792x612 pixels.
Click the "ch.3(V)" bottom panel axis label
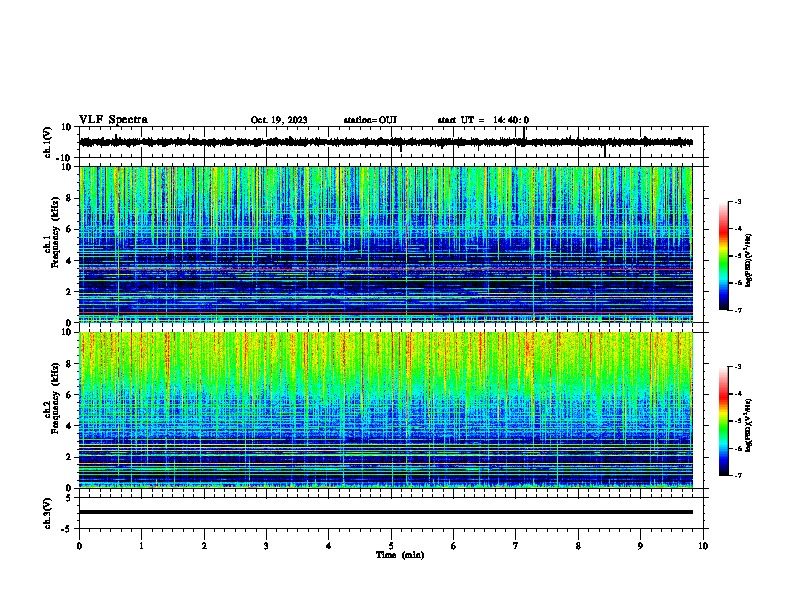tap(48, 513)
